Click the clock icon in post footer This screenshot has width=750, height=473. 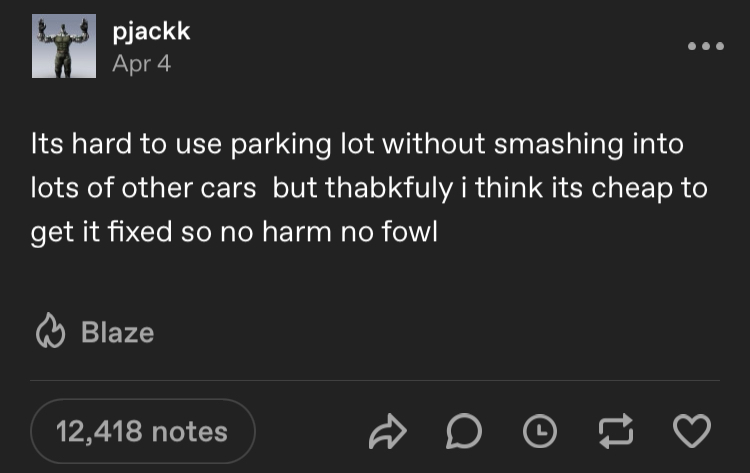click(x=541, y=431)
